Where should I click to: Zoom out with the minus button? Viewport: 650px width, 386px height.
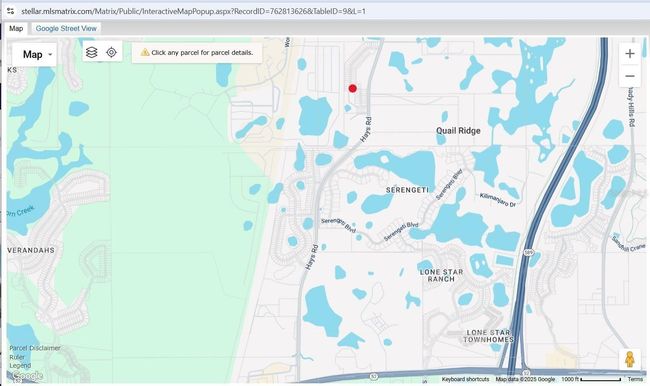[630, 76]
